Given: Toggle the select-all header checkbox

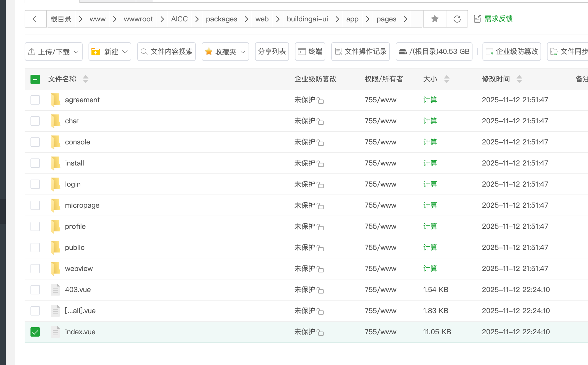Looking at the screenshot, I should coord(35,79).
